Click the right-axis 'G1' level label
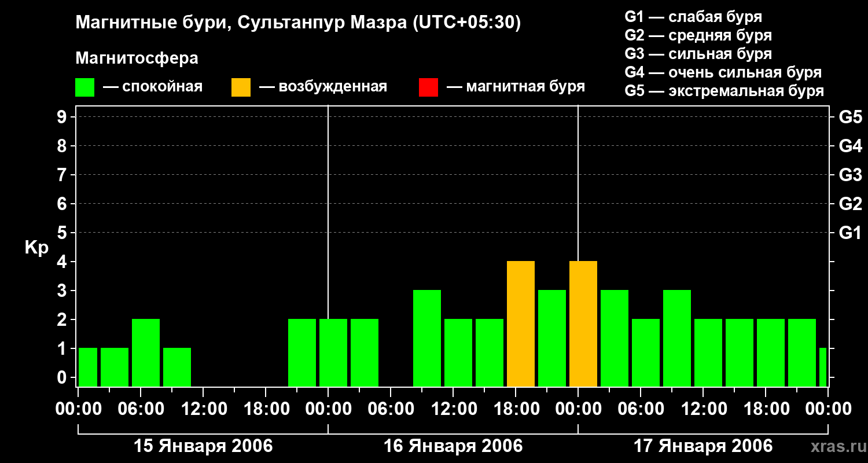This screenshot has width=868, height=463. click(851, 233)
